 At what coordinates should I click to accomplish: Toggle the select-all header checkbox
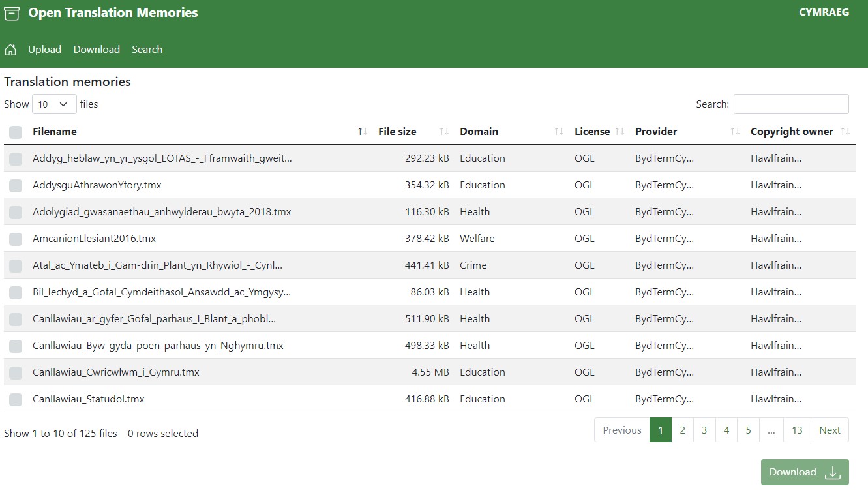coord(16,132)
